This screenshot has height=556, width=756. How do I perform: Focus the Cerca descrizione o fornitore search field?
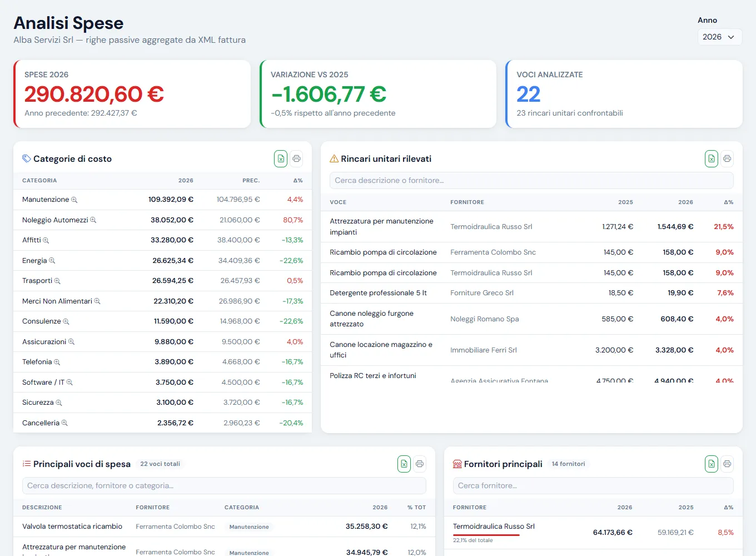click(531, 180)
